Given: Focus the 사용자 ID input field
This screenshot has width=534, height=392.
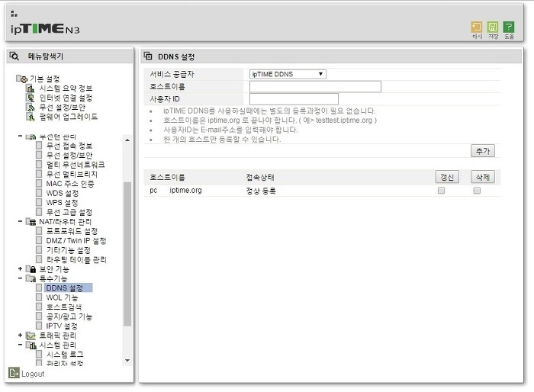Looking at the screenshot, I should pos(294,99).
